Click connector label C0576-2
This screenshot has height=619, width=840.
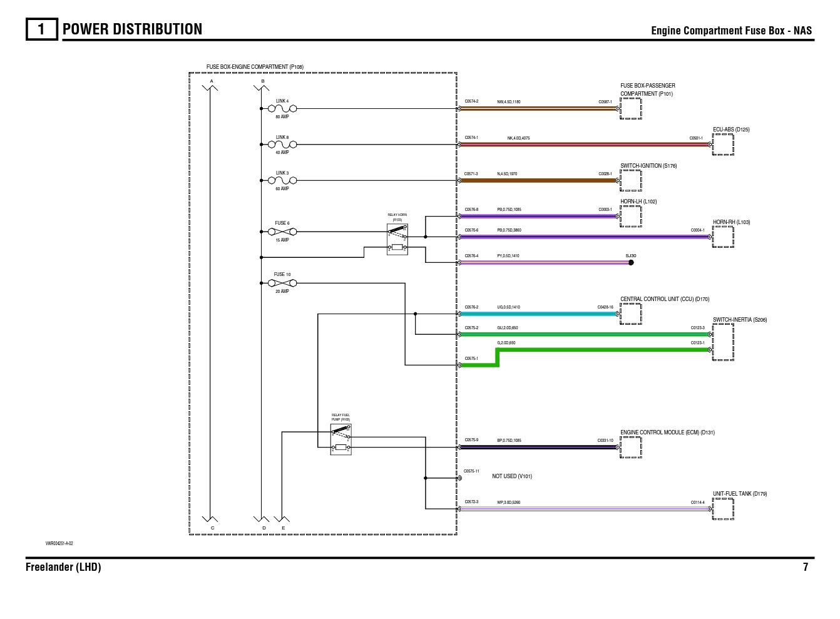coord(471,307)
